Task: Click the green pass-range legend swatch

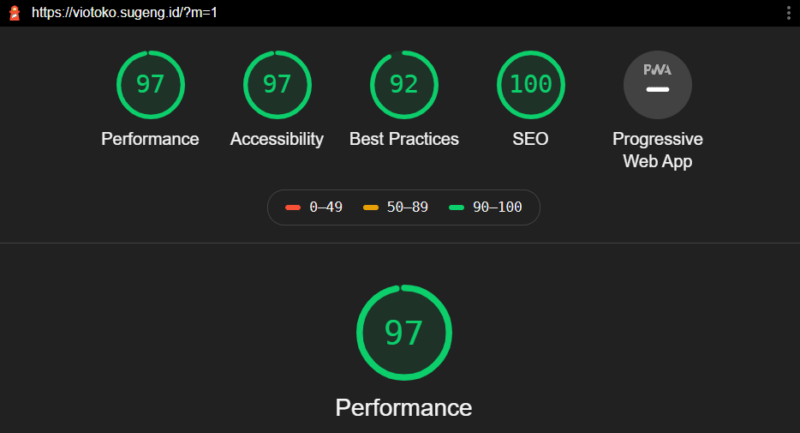Action: [457, 207]
